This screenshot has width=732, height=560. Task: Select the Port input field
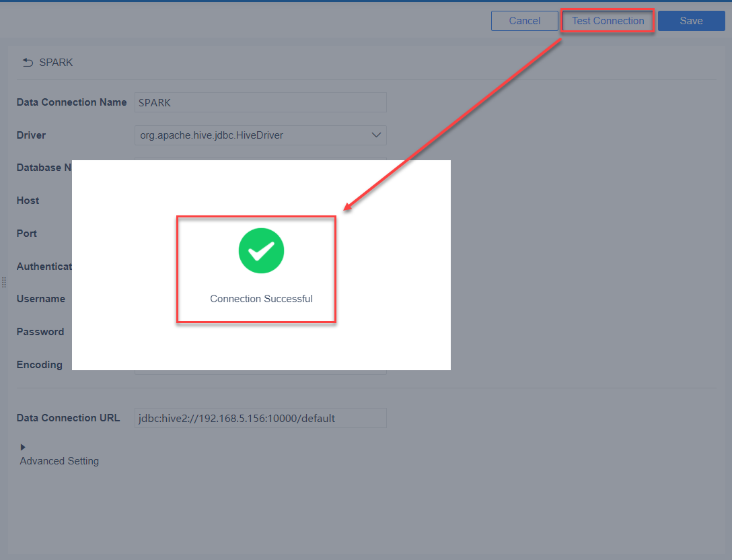tap(260, 233)
